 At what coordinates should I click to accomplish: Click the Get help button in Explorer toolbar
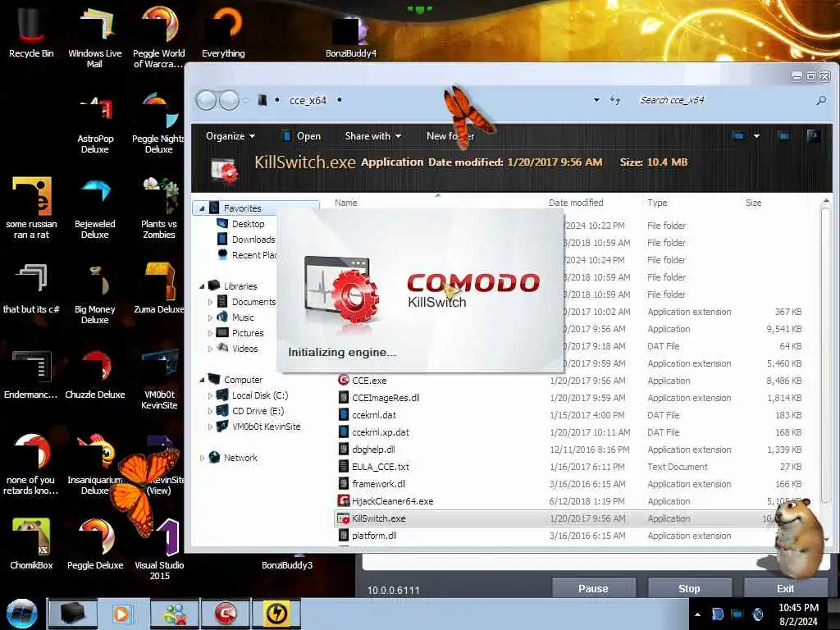point(813,136)
